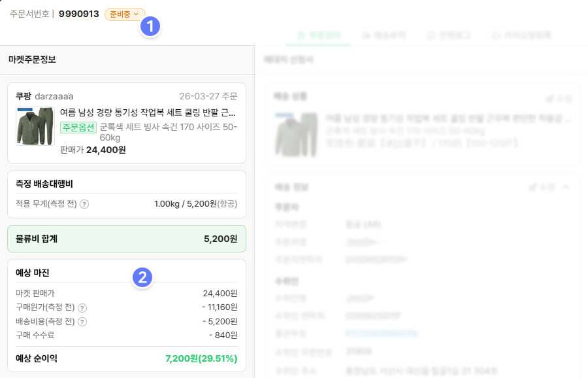Click order number 9990913
588x378 pixels.
coord(78,14)
